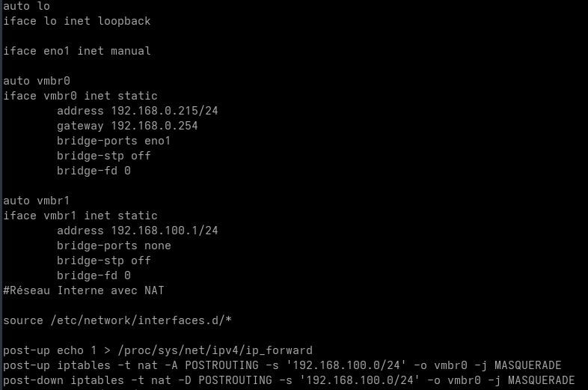Click the 'bridge-ports none' line
This screenshot has height=390, width=588.
(114, 246)
